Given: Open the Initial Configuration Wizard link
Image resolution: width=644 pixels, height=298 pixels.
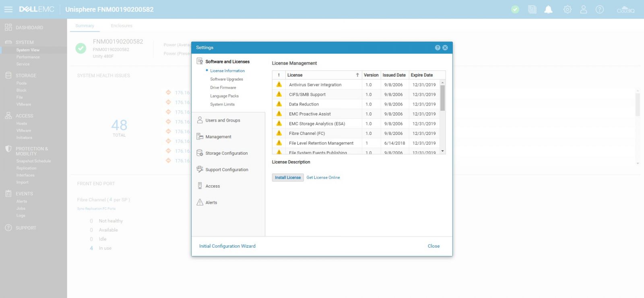Looking at the screenshot, I should [x=227, y=246].
